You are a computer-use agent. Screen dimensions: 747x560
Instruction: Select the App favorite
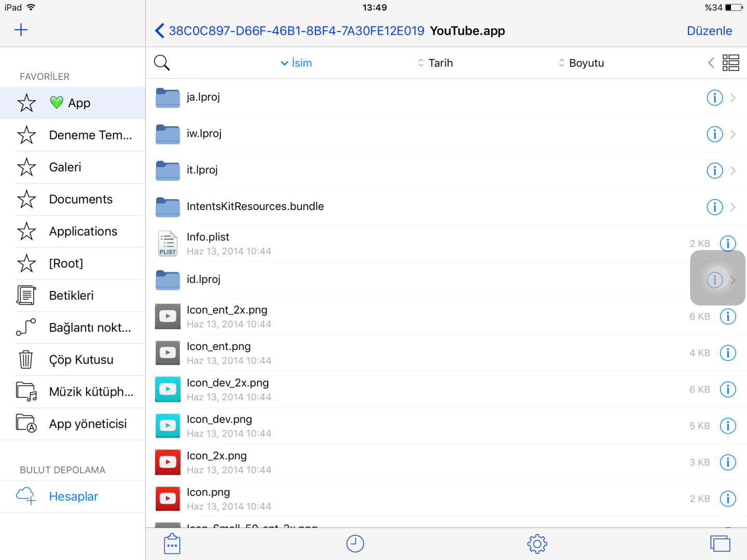tap(73, 103)
